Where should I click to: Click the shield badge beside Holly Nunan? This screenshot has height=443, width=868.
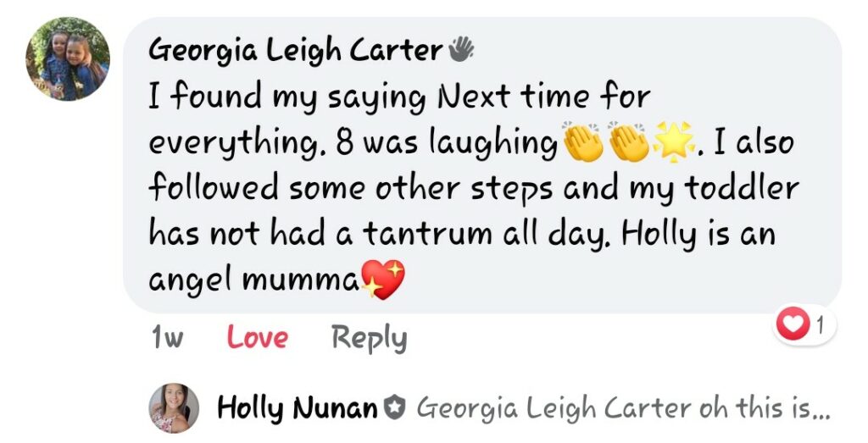[393, 409]
